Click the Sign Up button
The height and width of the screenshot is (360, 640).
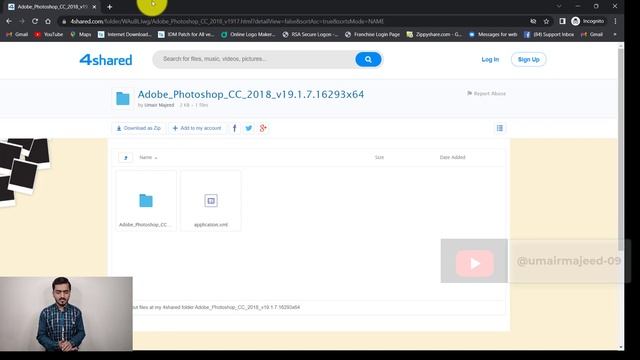(x=529, y=60)
